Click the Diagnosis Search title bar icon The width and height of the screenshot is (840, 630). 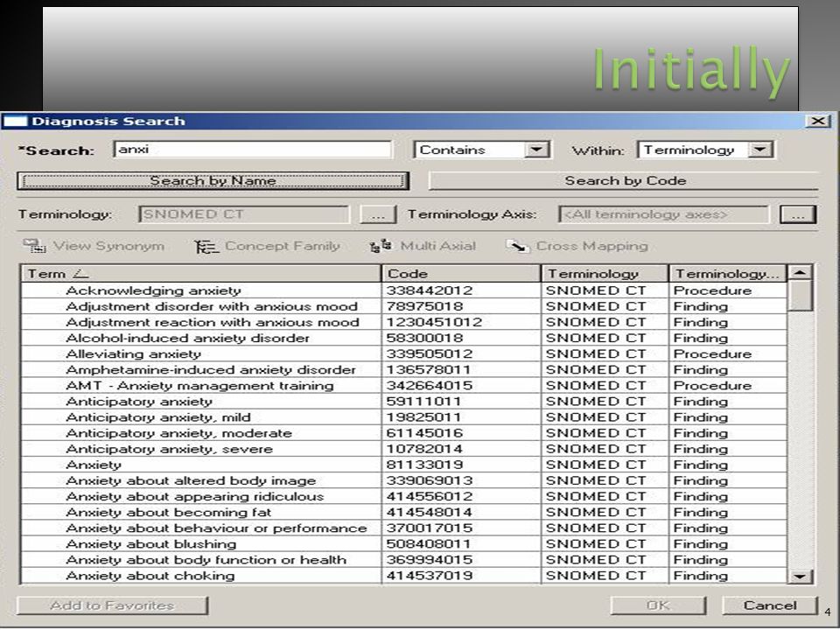tap(15, 121)
